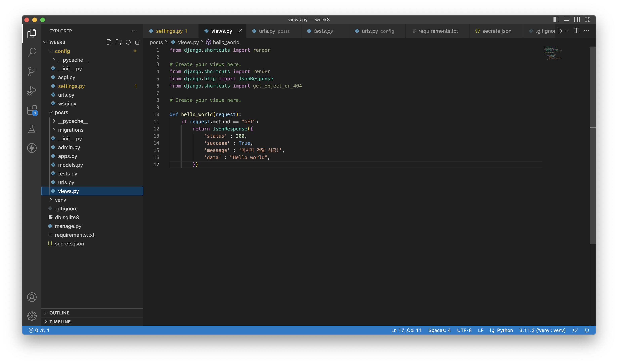618x364 pixels.
Task: Expand the venv folder
Action: tap(92, 200)
